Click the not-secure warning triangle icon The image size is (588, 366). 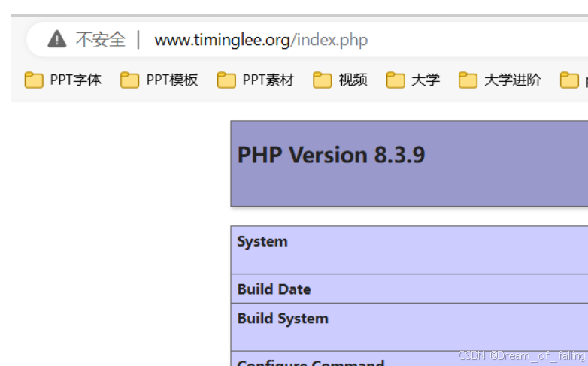(57, 39)
